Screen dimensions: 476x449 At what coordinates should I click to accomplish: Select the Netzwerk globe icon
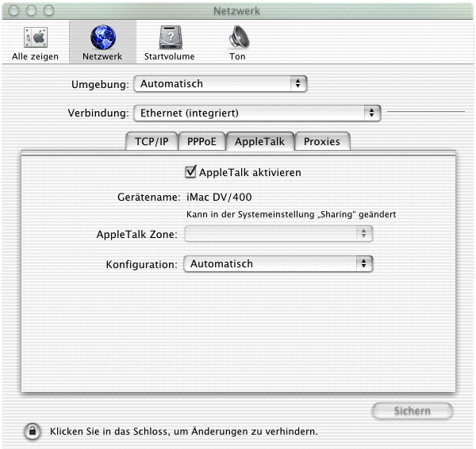(x=103, y=37)
